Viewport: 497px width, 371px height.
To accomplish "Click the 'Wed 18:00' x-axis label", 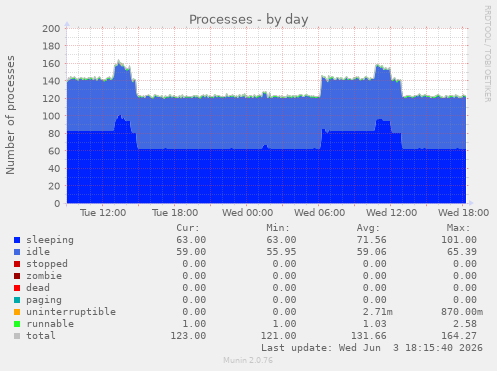I will (464, 213).
